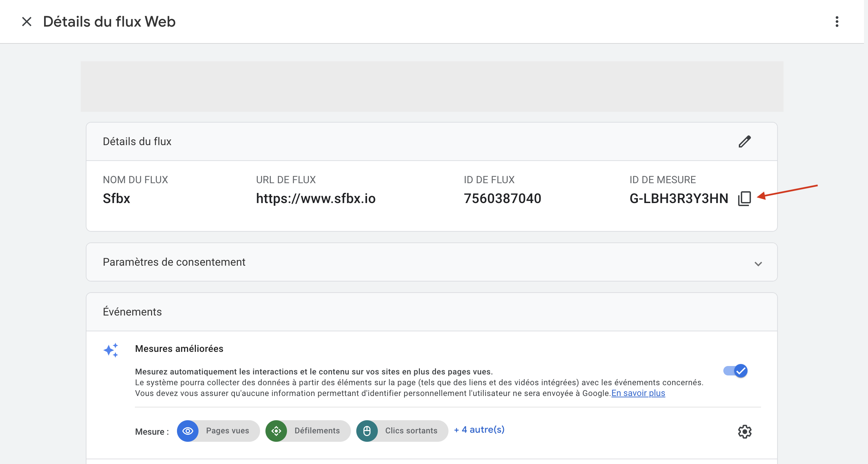868x464 pixels.
Task: Collapse the consent settings chevron
Action: (758, 264)
